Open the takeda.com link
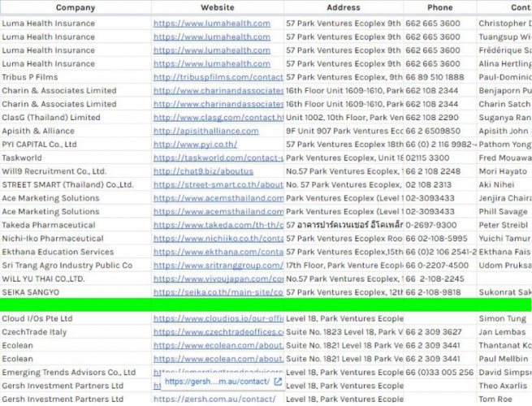This screenshot has width=532, height=406. point(218,225)
